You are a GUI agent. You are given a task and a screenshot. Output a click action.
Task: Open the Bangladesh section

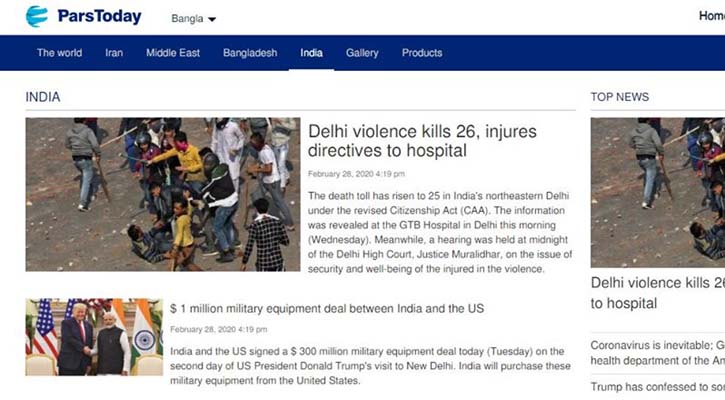point(250,53)
